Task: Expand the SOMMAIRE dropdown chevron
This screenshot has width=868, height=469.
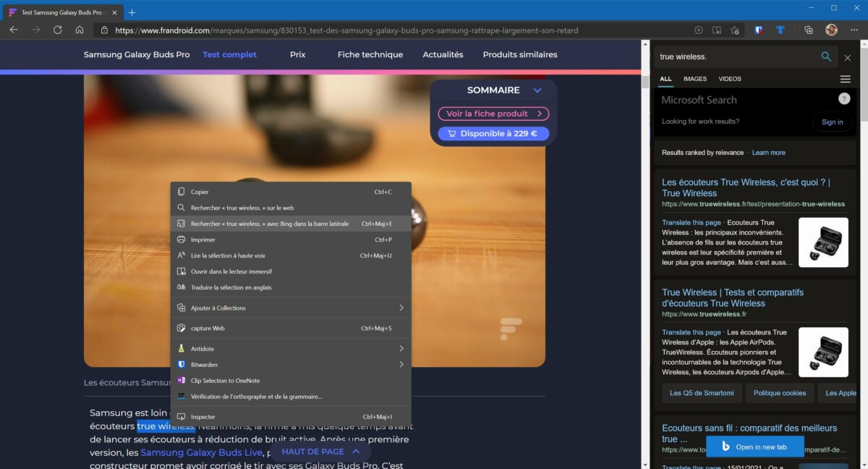Action: [x=537, y=90]
